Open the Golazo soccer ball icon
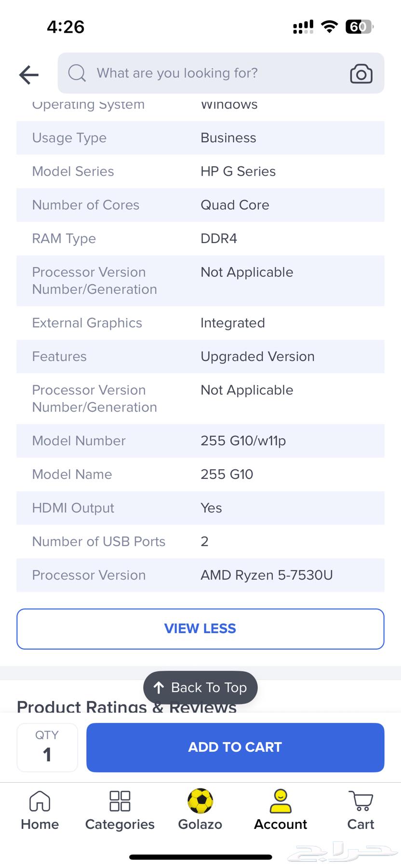 tap(200, 800)
